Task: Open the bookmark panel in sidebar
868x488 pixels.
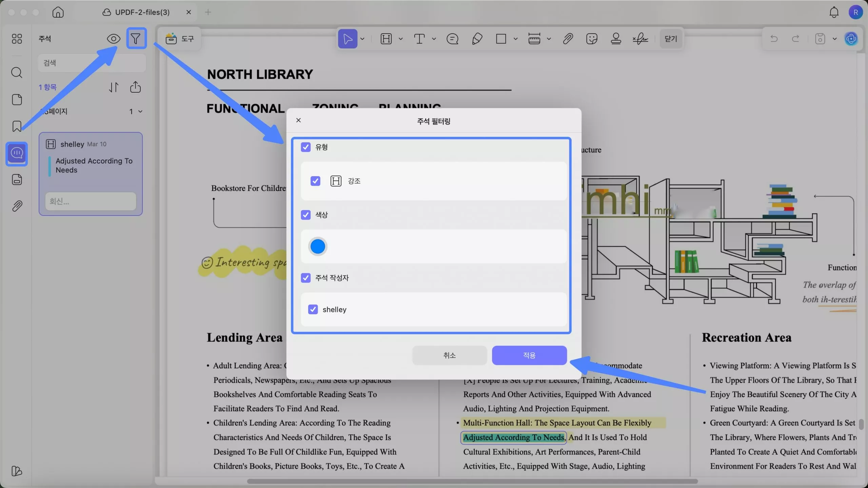Action: 17,126
